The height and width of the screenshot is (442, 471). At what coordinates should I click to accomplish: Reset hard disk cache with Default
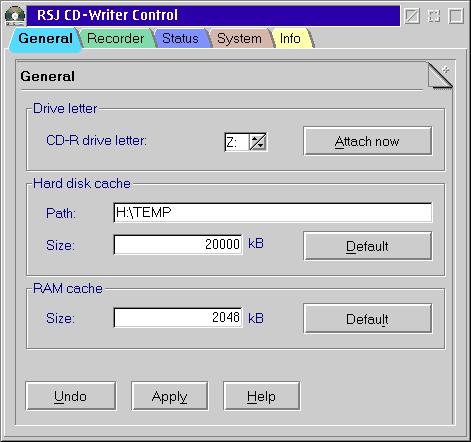pyautogui.click(x=368, y=246)
